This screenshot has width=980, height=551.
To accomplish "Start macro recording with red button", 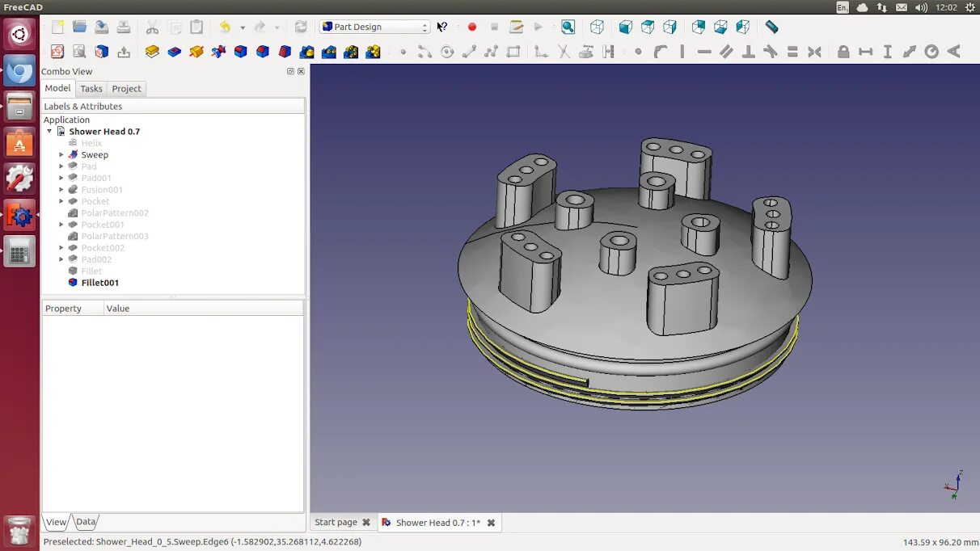I will click(x=472, y=27).
